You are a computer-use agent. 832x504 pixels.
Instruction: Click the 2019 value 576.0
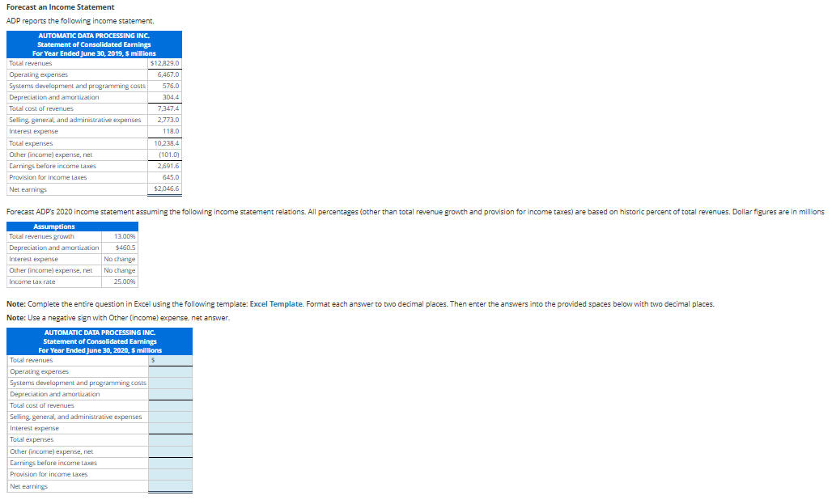click(x=171, y=86)
